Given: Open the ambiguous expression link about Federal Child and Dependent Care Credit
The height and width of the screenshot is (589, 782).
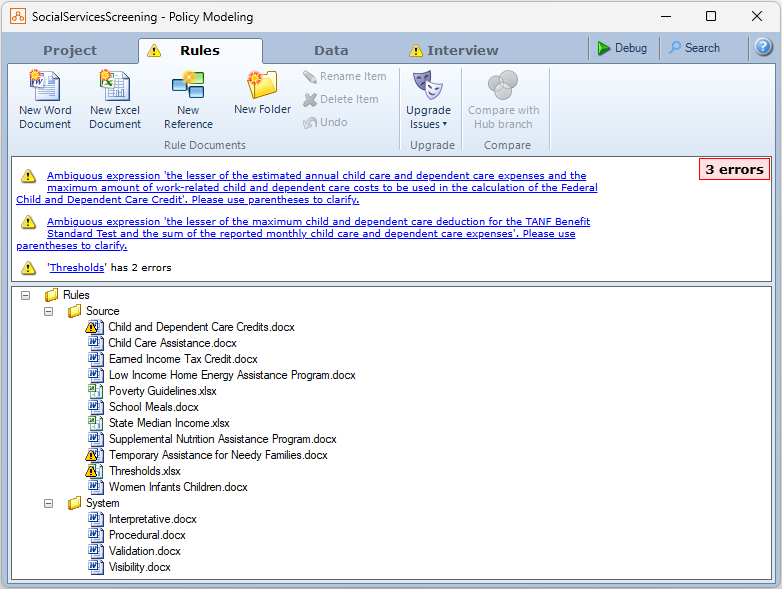Looking at the screenshot, I should (x=307, y=188).
